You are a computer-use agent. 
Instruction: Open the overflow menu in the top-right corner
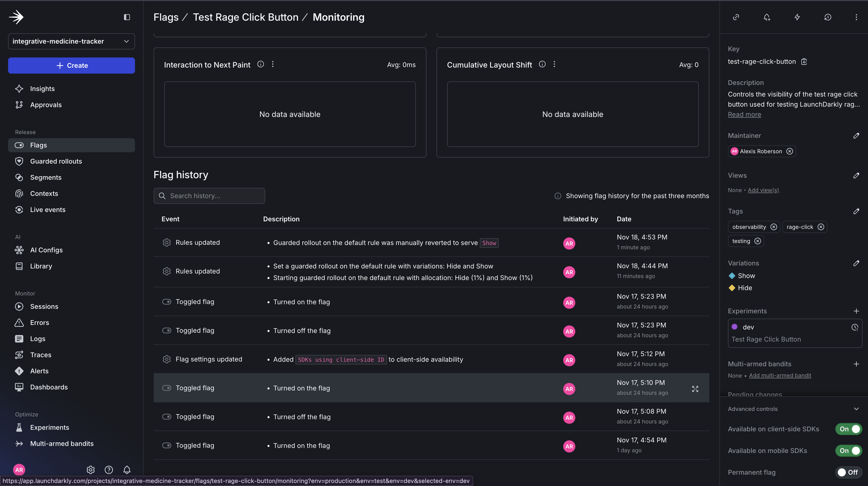tap(856, 17)
